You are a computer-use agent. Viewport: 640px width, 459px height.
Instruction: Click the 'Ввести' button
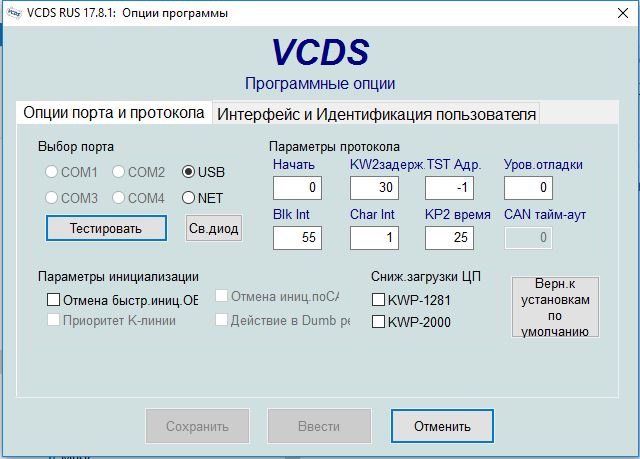click(319, 426)
